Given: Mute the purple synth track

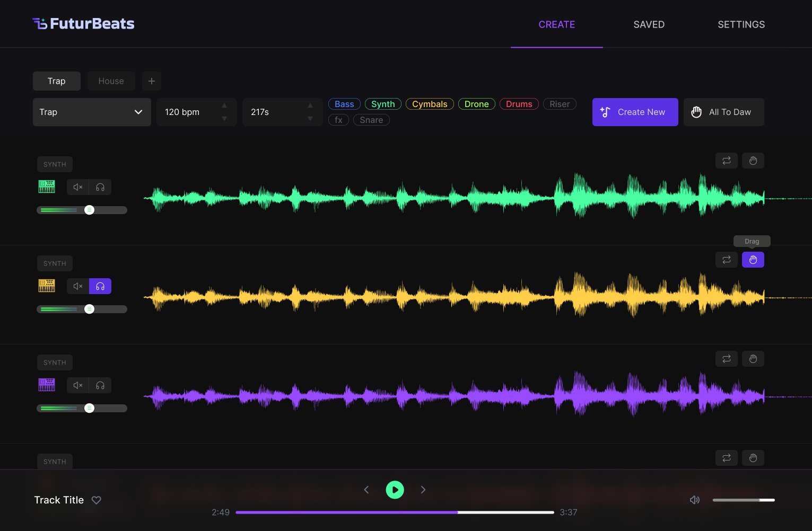Looking at the screenshot, I should click(x=78, y=385).
